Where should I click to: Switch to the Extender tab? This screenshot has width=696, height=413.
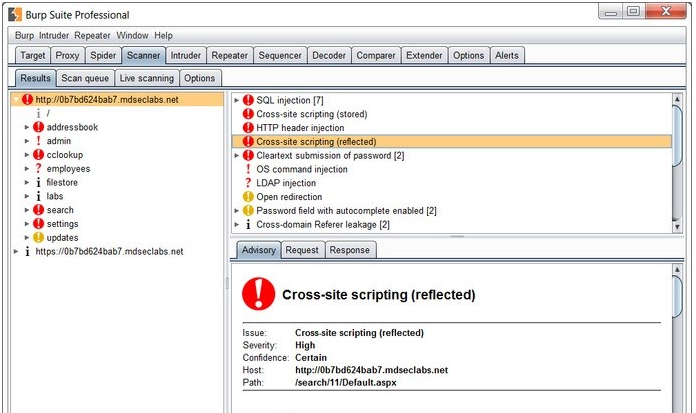[x=424, y=56]
